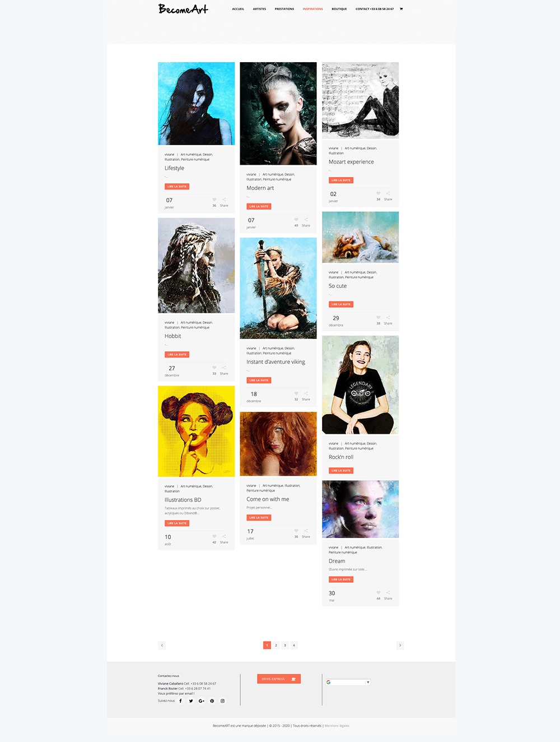Like the Dream post with heart icon
The height and width of the screenshot is (742, 560).
pos(378,592)
